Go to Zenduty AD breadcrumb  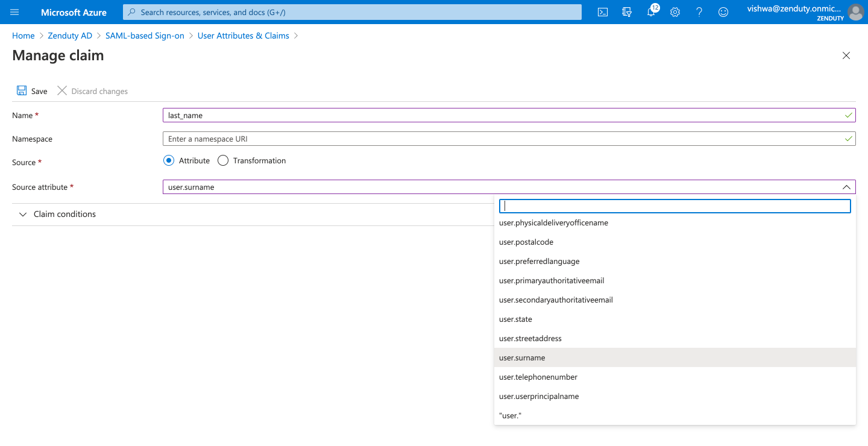pyautogui.click(x=70, y=36)
